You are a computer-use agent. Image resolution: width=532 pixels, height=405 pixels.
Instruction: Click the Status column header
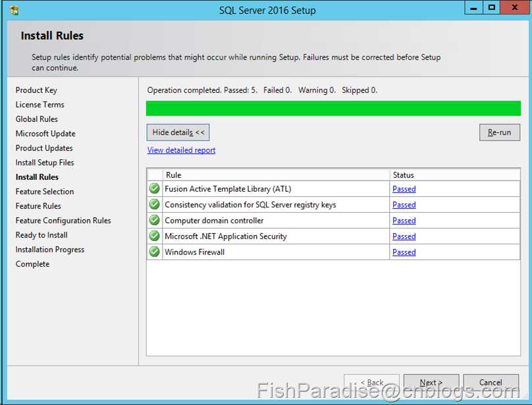(455, 175)
